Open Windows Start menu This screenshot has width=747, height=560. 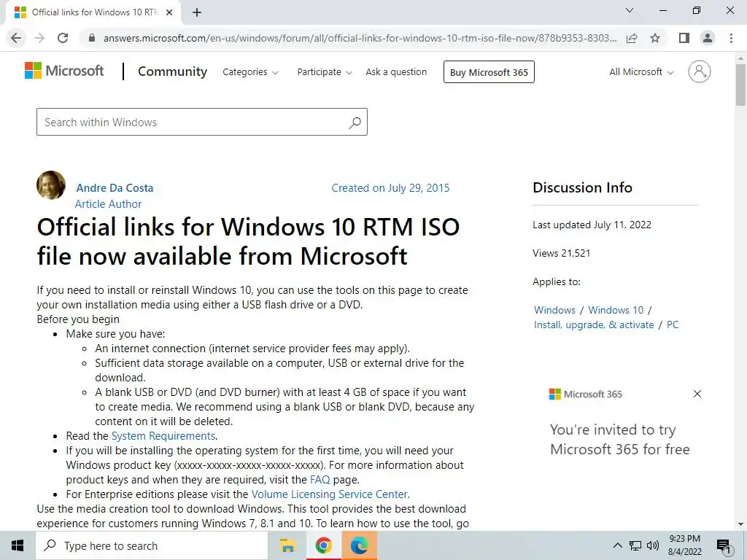18,545
